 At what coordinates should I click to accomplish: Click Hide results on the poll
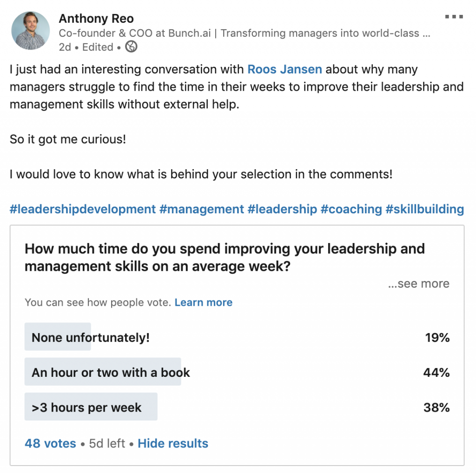(173, 443)
